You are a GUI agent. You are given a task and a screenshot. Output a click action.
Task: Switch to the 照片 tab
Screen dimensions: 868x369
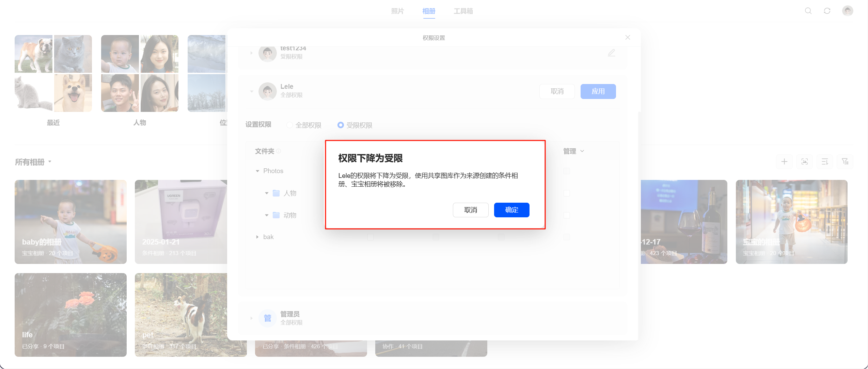point(397,11)
